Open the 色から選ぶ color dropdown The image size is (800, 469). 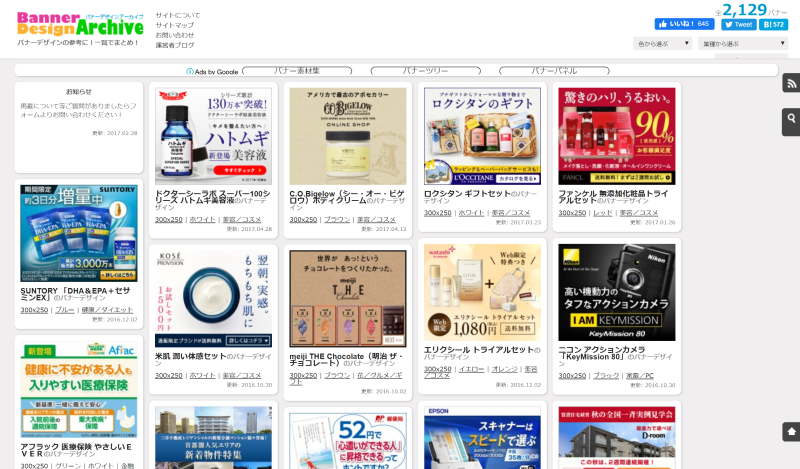click(662, 44)
